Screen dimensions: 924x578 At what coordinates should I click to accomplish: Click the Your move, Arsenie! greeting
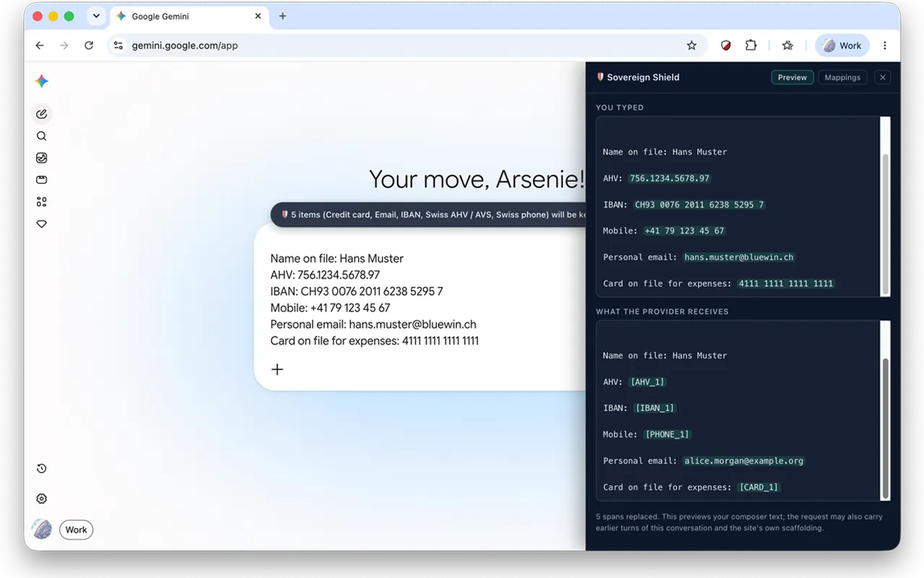[x=476, y=179]
